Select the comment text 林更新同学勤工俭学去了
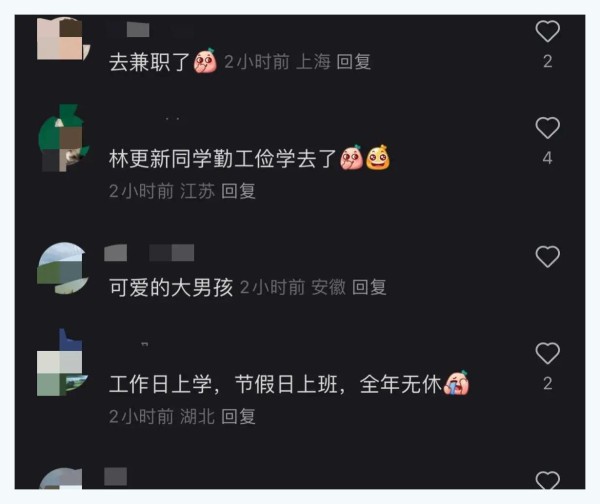 222,158
